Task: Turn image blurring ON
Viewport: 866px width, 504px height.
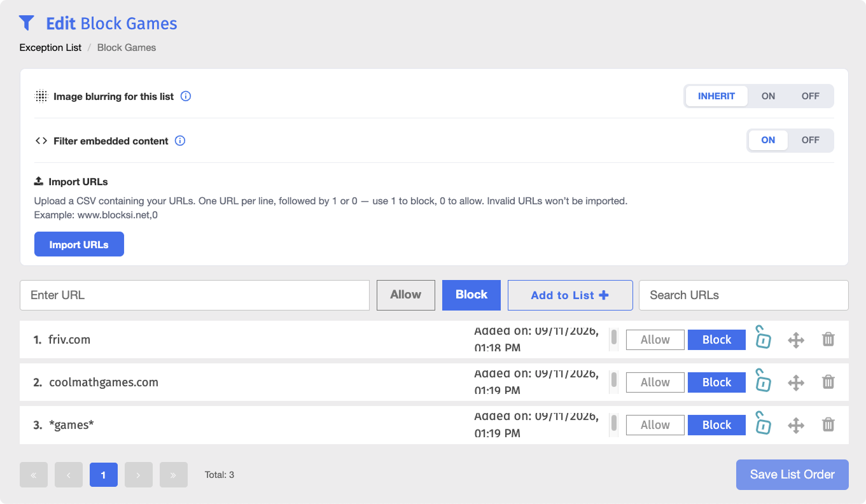Action: click(x=768, y=96)
